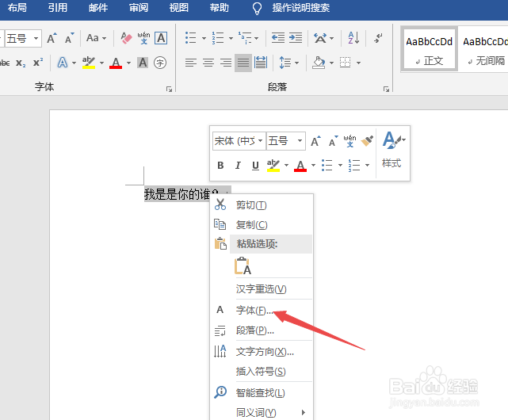Open mini toolbar font name dropdown
The image size is (508, 420).
(260, 141)
